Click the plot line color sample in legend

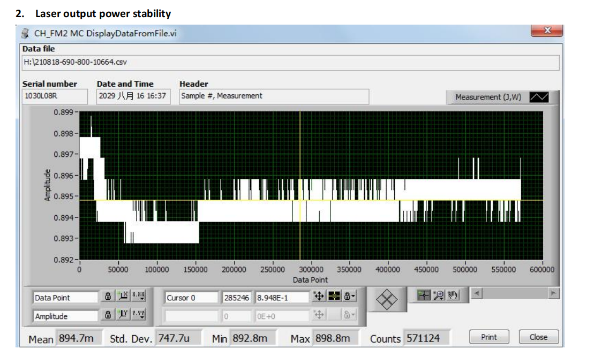(539, 97)
